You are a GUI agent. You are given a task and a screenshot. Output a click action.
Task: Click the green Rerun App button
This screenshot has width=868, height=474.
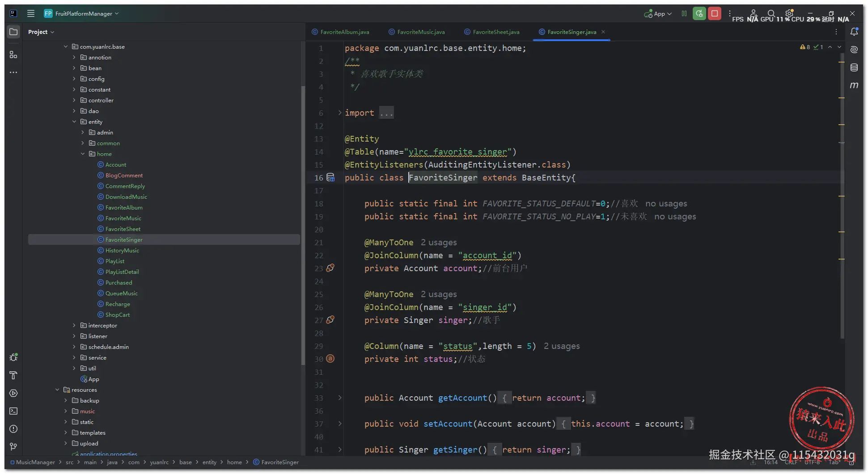pyautogui.click(x=699, y=13)
